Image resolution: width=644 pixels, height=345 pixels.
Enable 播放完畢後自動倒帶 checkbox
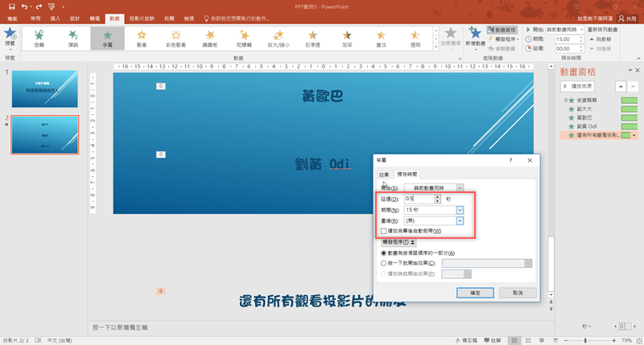pos(384,231)
